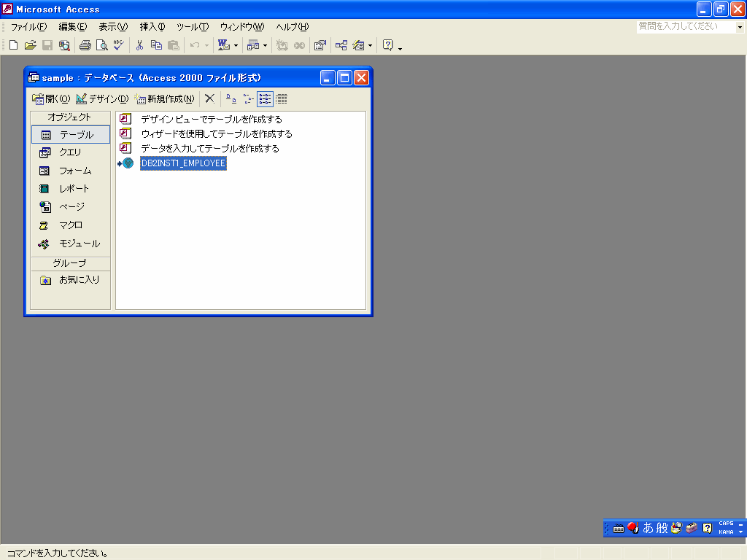747x560 pixels.
Task: Open the Office Links dropdown arrow
Action: coord(236,46)
